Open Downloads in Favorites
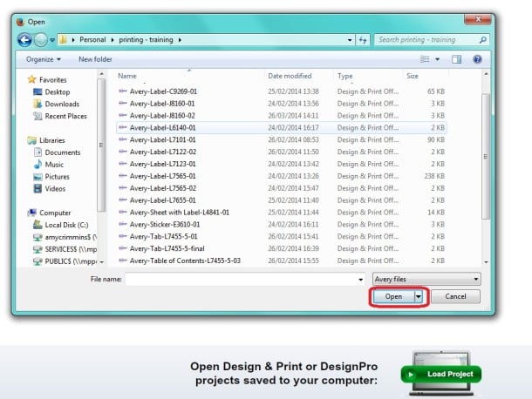532x399 pixels. pyautogui.click(x=57, y=104)
